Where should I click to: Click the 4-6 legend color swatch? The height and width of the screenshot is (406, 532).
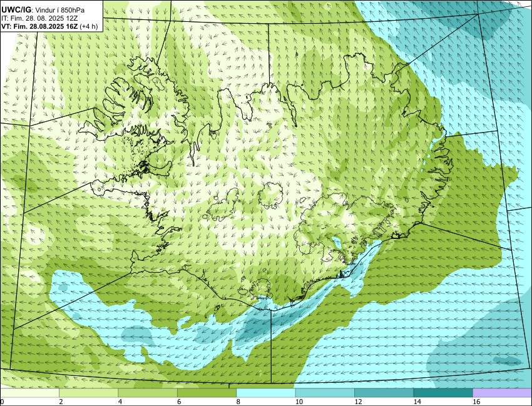[x=148, y=393]
